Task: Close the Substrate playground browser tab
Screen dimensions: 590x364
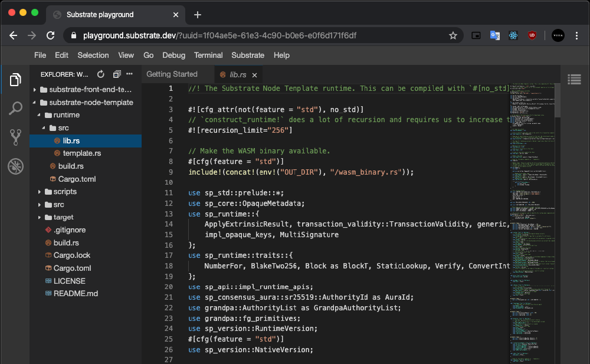Action: pos(176,15)
